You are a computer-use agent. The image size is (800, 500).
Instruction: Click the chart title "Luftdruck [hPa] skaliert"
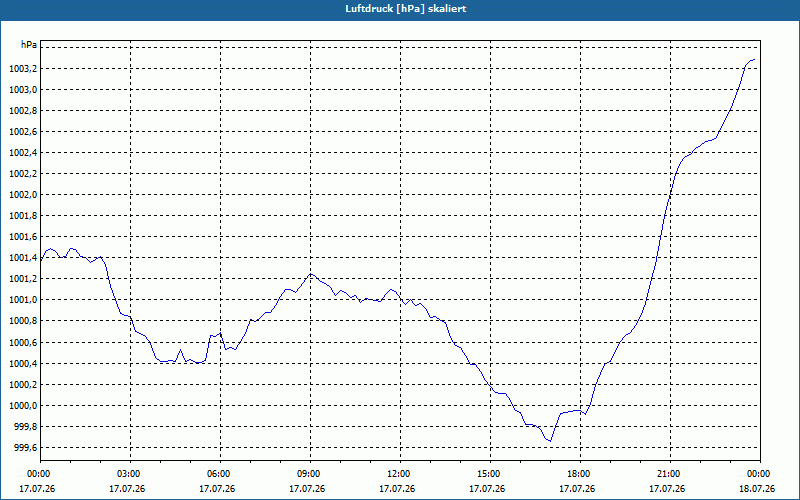tap(406, 9)
